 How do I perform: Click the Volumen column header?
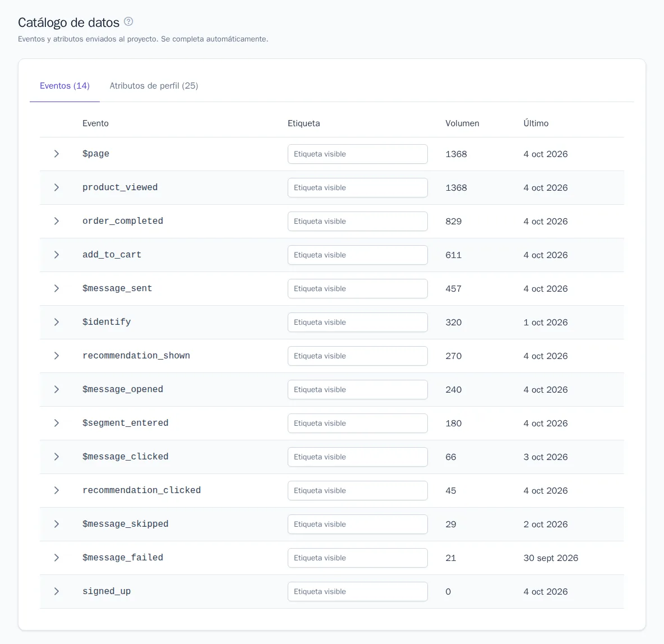[462, 123]
